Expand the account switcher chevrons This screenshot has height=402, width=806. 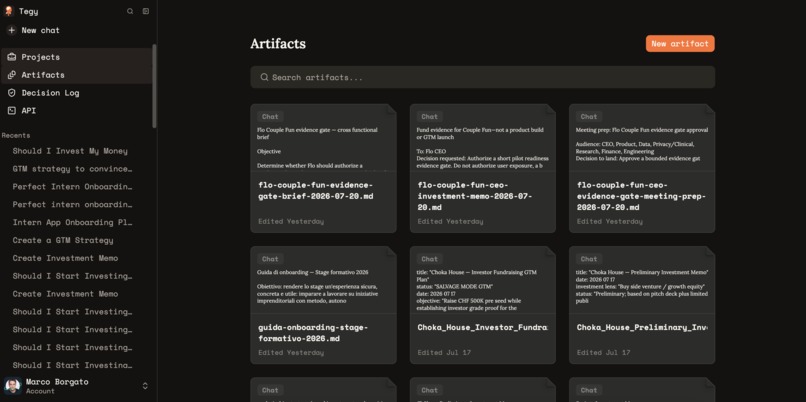point(145,386)
